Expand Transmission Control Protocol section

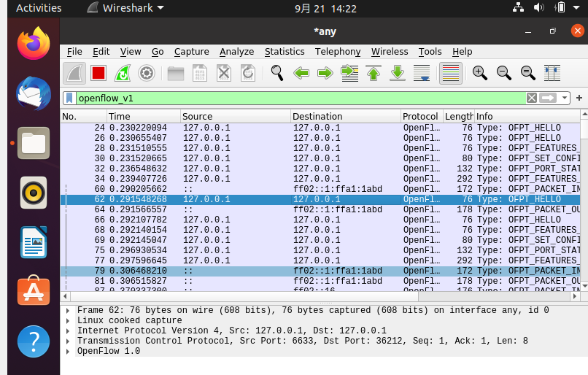tap(68, 341)
